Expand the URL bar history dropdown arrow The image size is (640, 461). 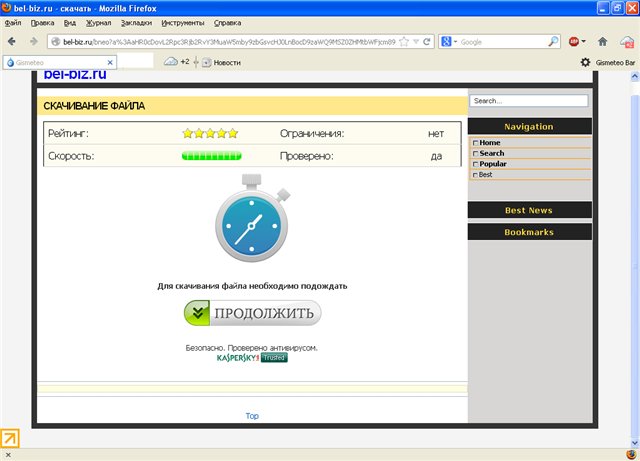point(416,42)
